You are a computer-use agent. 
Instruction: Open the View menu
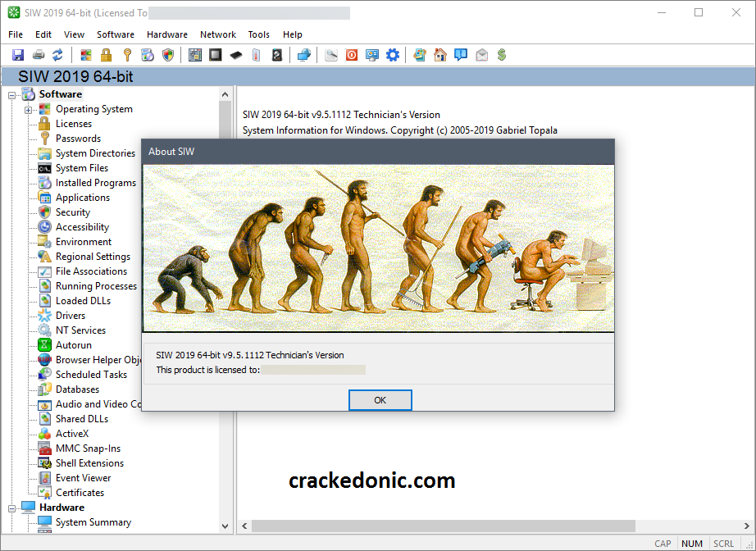(74, 34)
